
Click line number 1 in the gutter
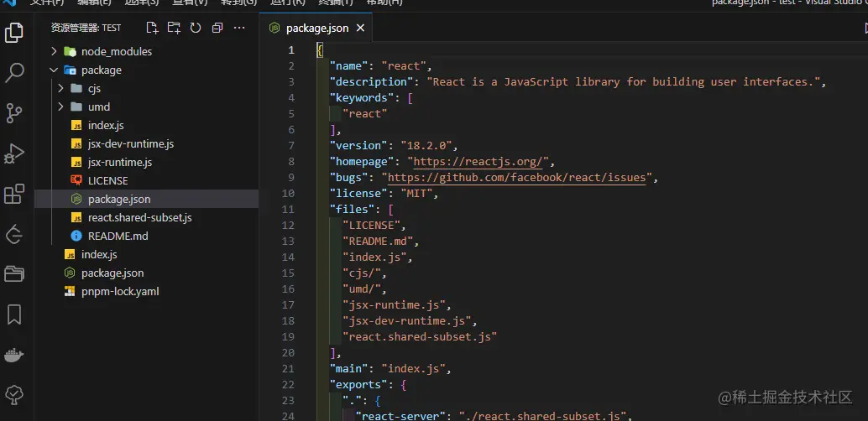[x=291, y=50]
